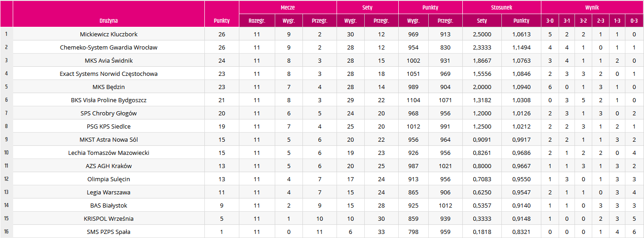Click the Rozegr. column header
Viewport: 644px width, 238px height.
tap(257, 21)
